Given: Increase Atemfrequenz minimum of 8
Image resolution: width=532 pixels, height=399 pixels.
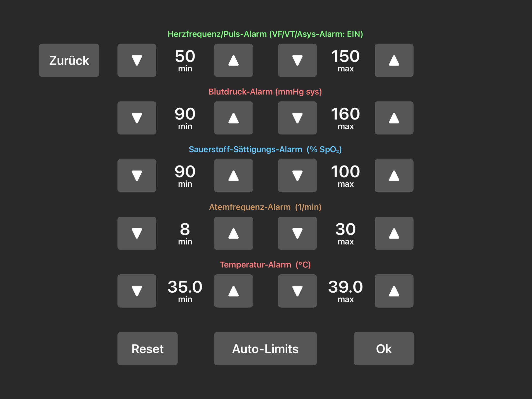Looking at the screenshot, I should pos(233,233).
